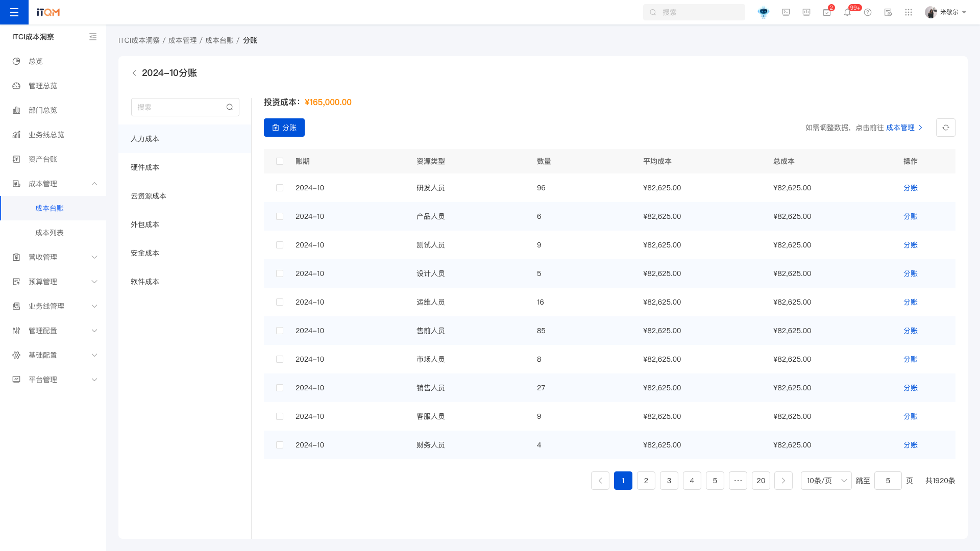Viewport: 980px width, 551px height.
Task: Go back using arrow beside 2024-10分账
Action: [134, 73]
